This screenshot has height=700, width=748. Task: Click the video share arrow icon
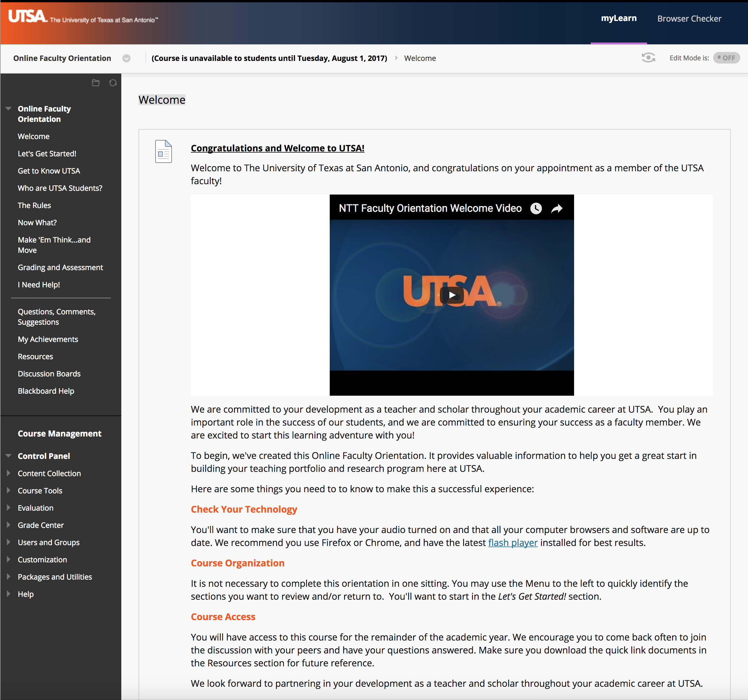557,208
